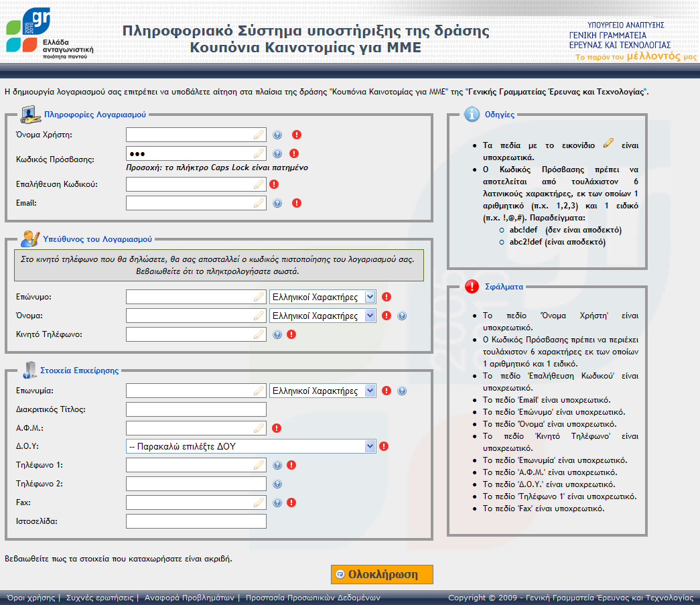Focus the Fax input field
This screenshot has height=605, width=700.
click(x=196, y=502)
